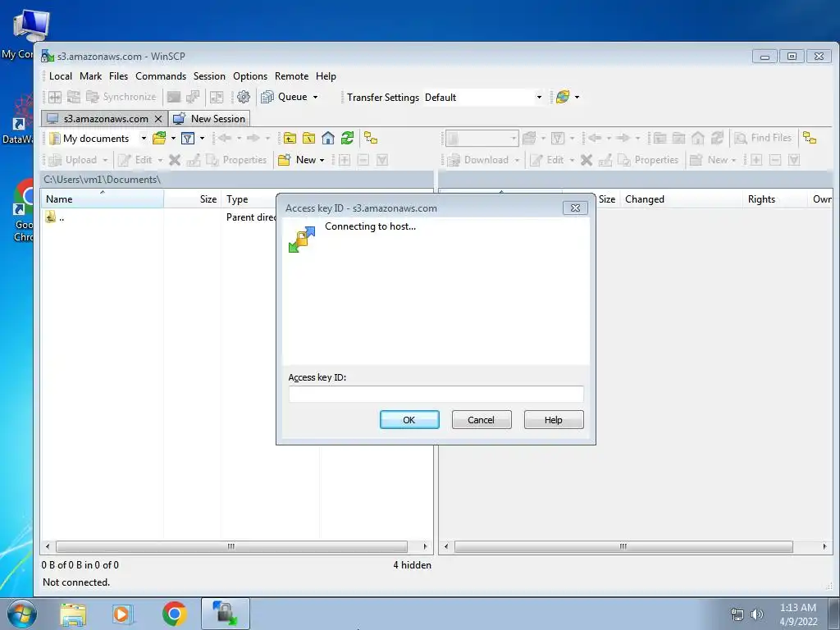Click the globe synchronization mode icon

pyautogui.click(x=563, y=97)
